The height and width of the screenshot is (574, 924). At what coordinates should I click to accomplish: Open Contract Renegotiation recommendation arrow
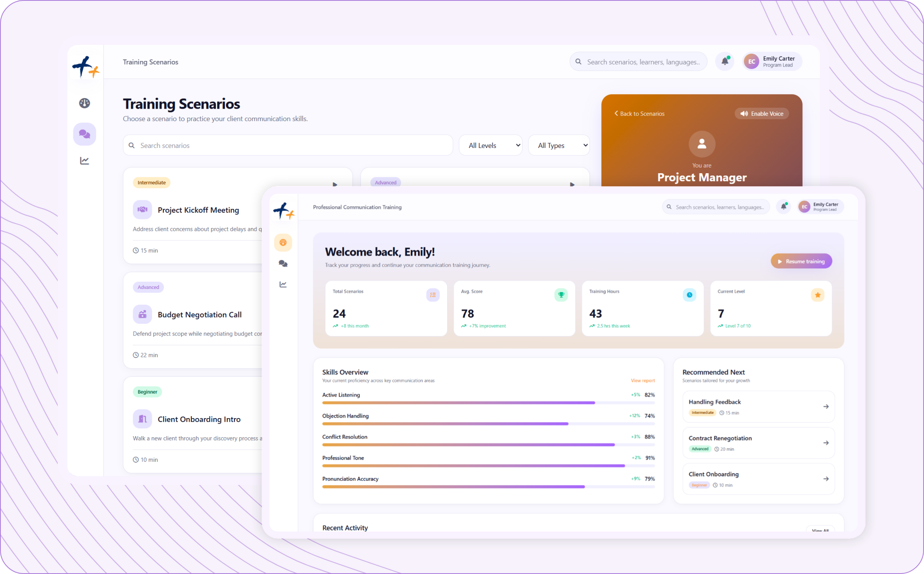[826, 443]
